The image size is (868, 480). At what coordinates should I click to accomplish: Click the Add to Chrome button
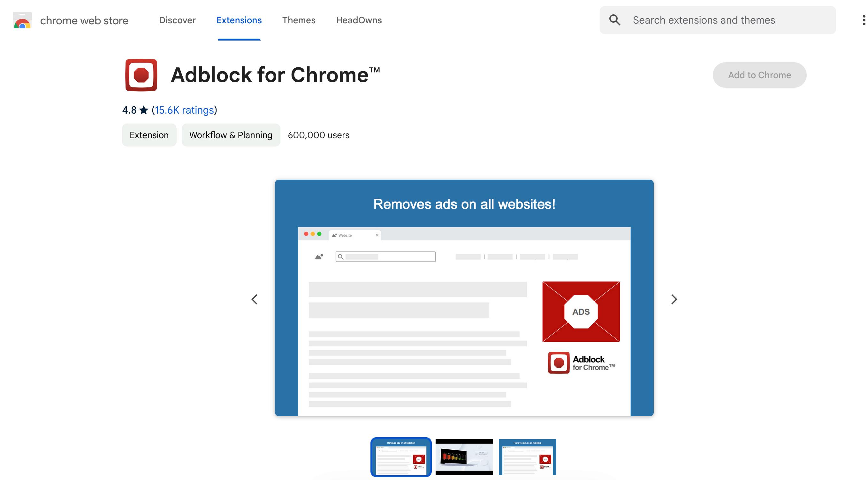tap(759, 75)
